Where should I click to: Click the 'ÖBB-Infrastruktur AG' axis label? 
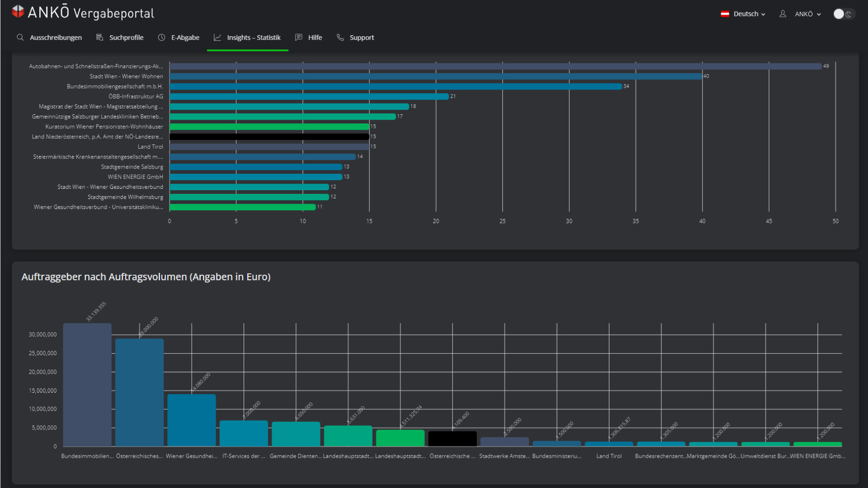136,96
